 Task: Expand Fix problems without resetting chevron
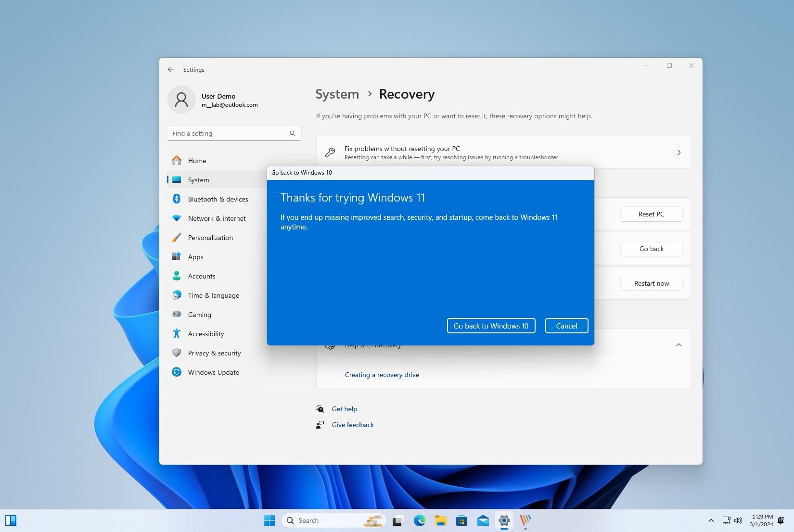679,152
